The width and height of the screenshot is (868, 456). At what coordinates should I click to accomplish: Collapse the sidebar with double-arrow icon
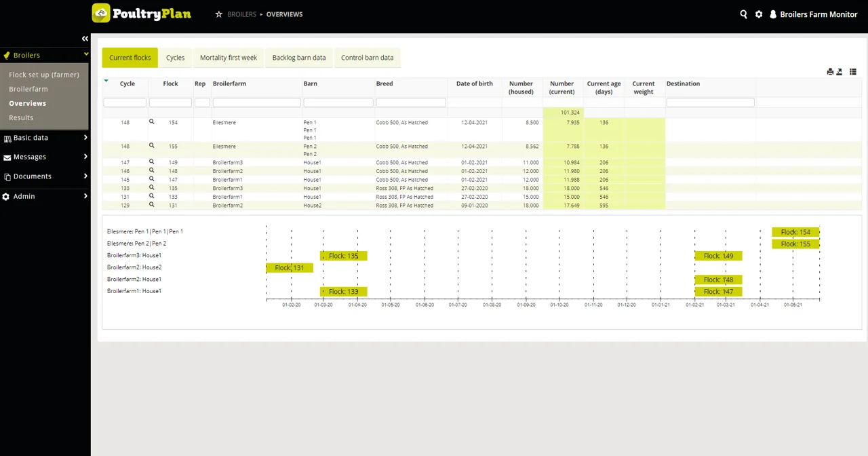[x=85, y=39]
